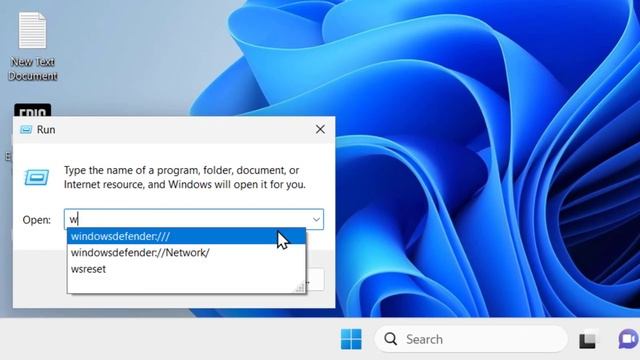The height and width of the screenshot is (360, 640).
Task: Click the taskbar Search box
Action: click(x=471, y=339)
